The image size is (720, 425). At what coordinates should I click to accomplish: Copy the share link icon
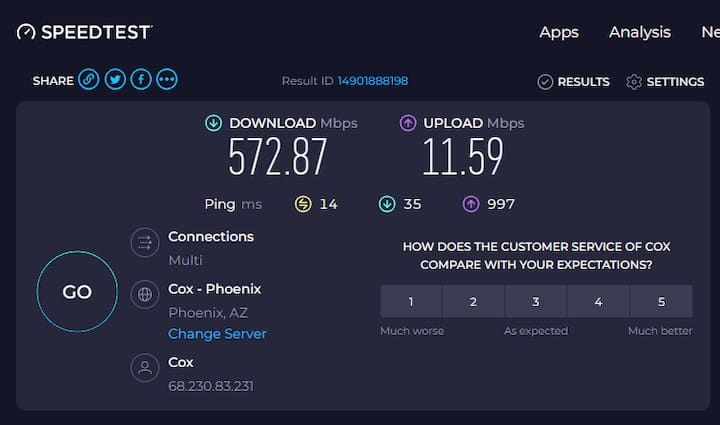[x=89, y=80]
